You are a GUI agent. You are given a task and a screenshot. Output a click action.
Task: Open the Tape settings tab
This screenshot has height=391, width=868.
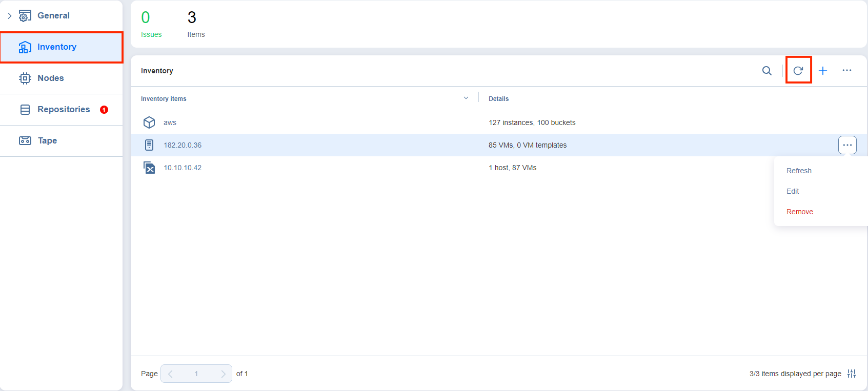tap(47, 140)
